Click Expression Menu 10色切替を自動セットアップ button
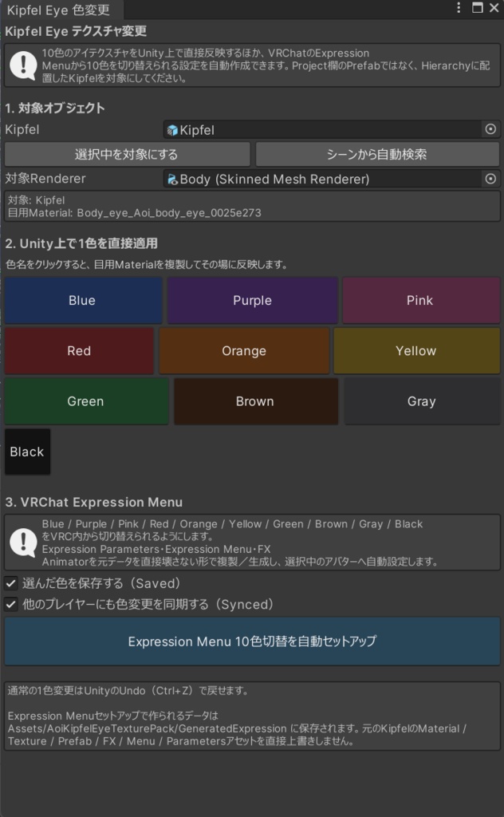This screenshot has width=504, height=817. point(252,641)
